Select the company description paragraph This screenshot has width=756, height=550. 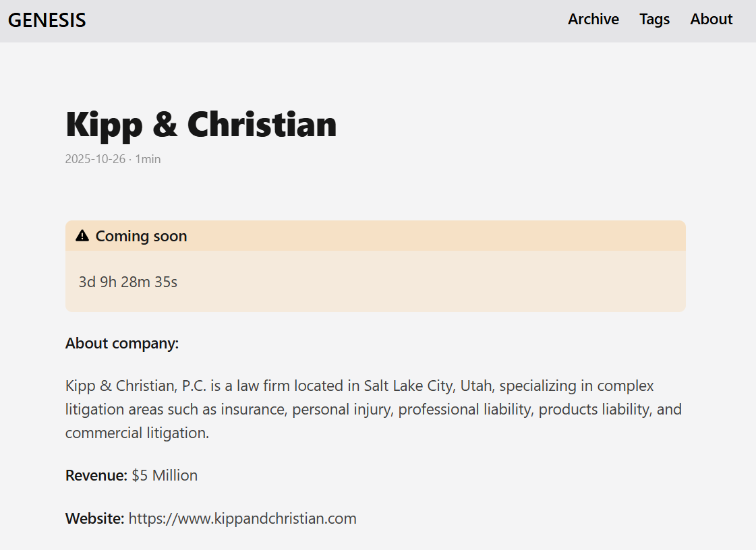[x=373, y=408]
